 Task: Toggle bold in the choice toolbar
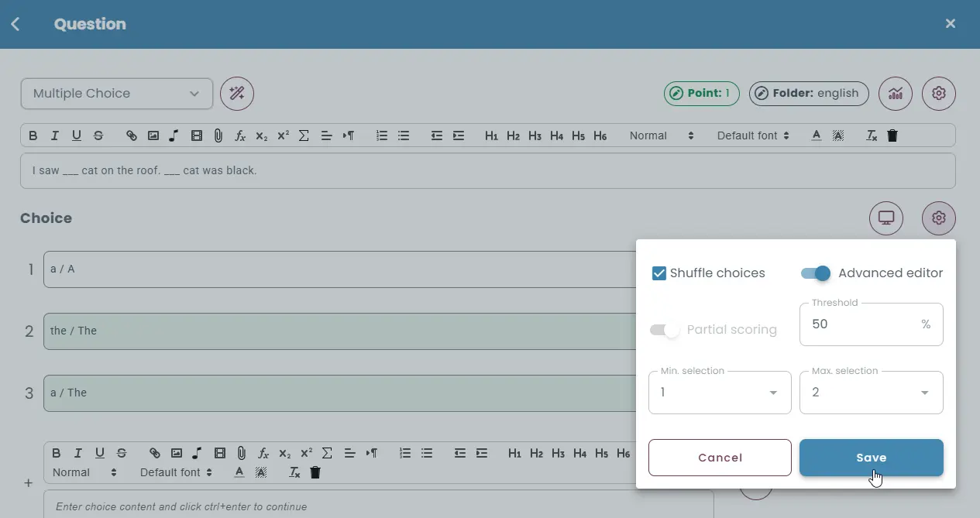tap(56, 453)
